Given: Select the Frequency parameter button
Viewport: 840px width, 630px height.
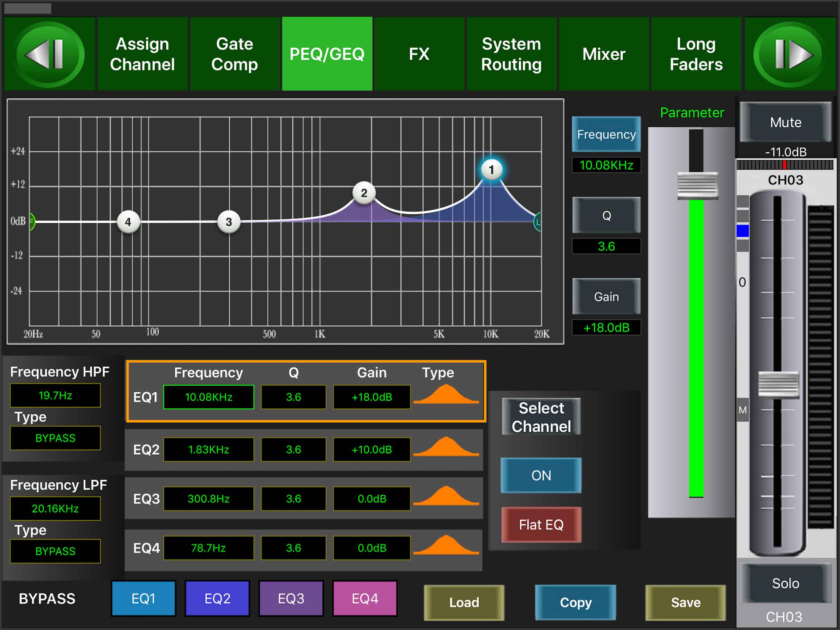Looking at the screenshot, I should pos(606,134).
